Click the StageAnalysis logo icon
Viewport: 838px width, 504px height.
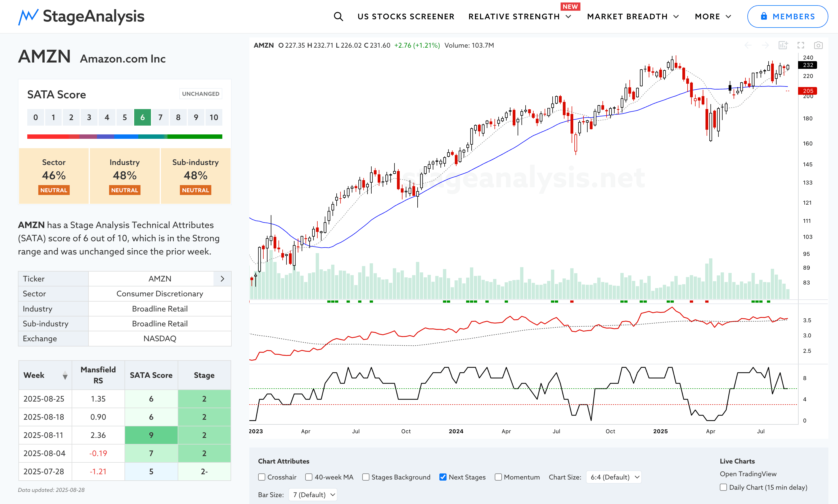pos(28,17)
